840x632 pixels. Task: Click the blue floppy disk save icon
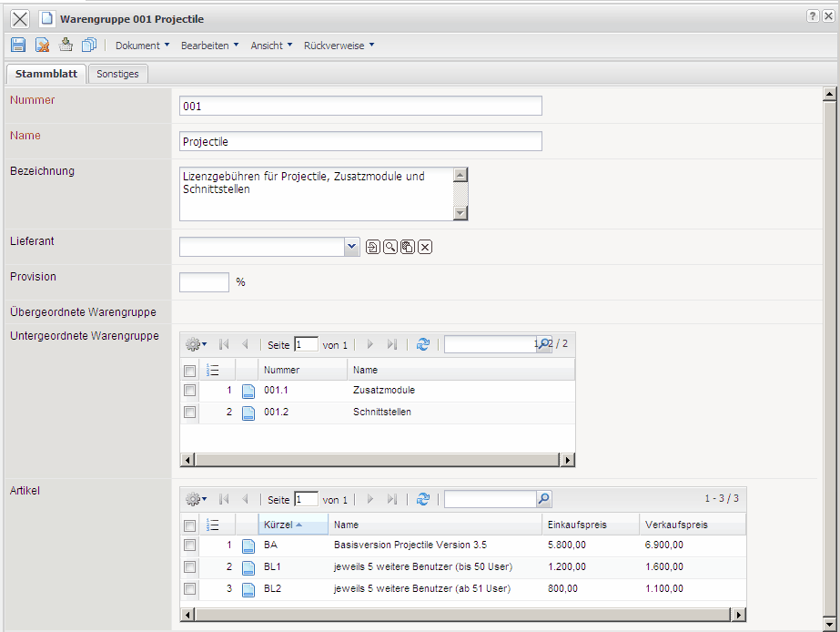18,45
